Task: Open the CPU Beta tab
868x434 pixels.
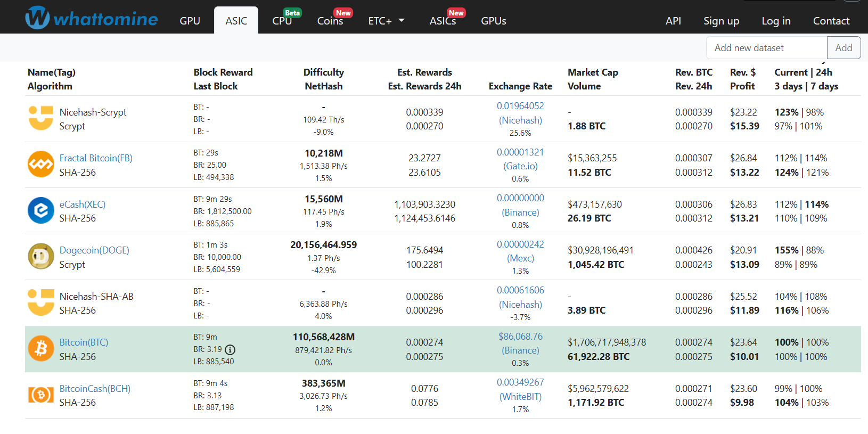Action: coord(282,21)
